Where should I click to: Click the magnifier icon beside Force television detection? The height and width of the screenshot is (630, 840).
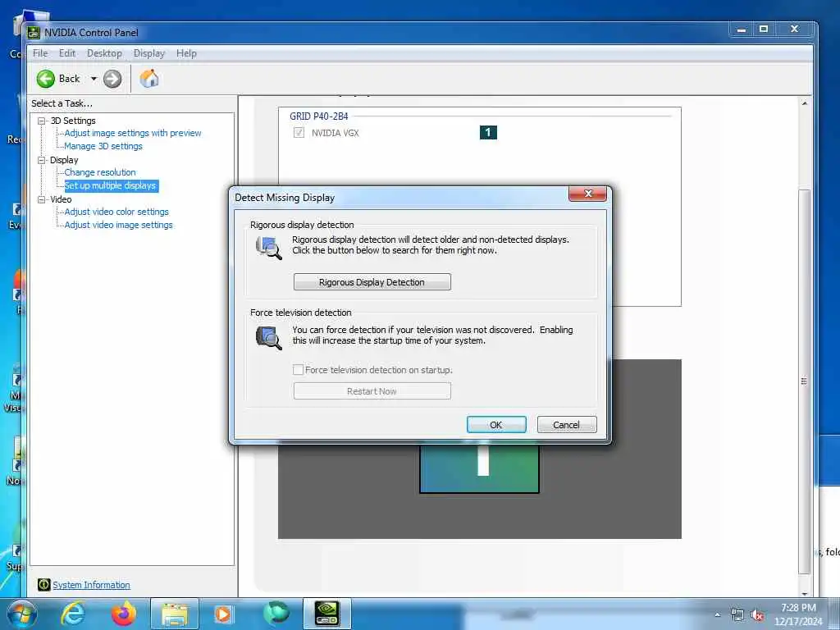(269, 337)
